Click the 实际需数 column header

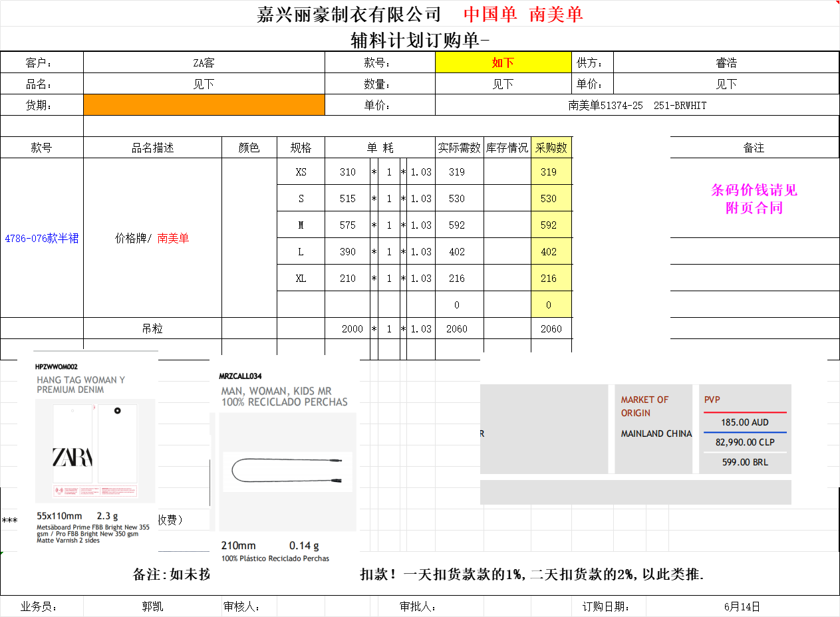459,148
